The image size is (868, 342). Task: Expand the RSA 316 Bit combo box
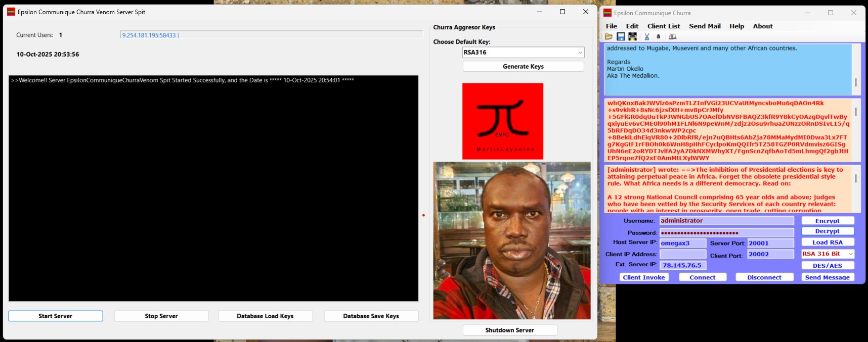point(850,254)
